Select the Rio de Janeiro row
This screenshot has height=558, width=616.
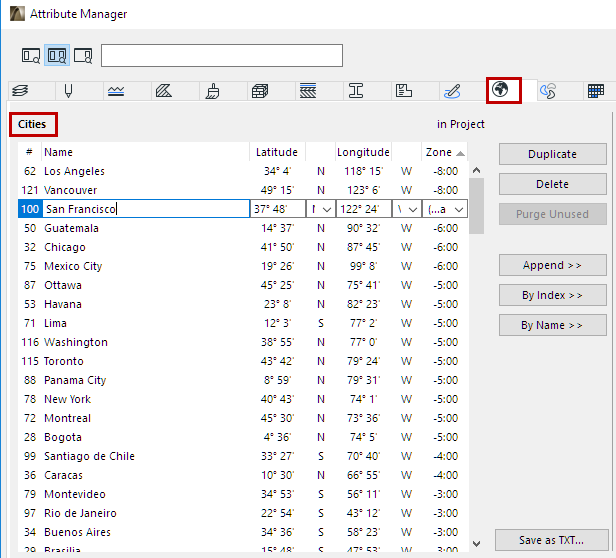(x=243, y=513)
